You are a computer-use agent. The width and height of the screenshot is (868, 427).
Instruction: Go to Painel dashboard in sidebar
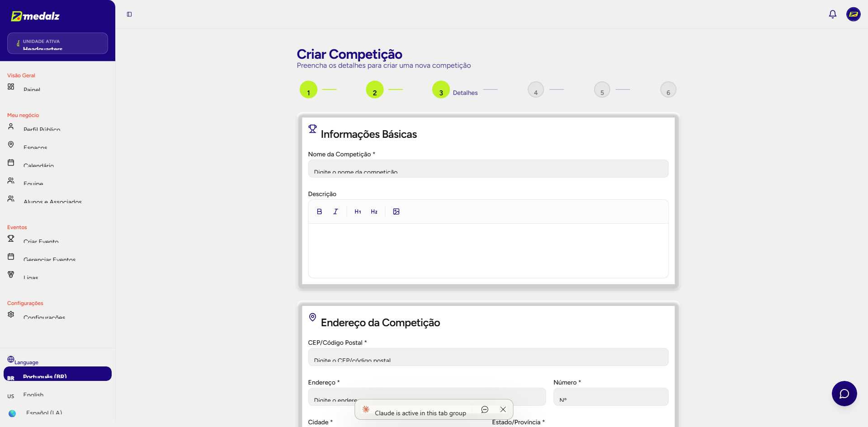pyautogui.click(x=57, y=87)
